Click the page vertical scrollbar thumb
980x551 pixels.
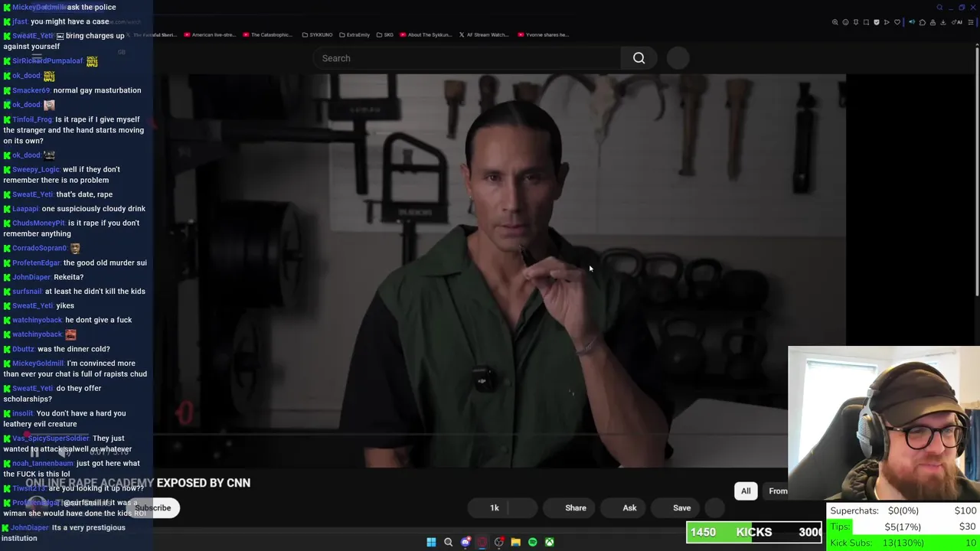pos(977,170)
